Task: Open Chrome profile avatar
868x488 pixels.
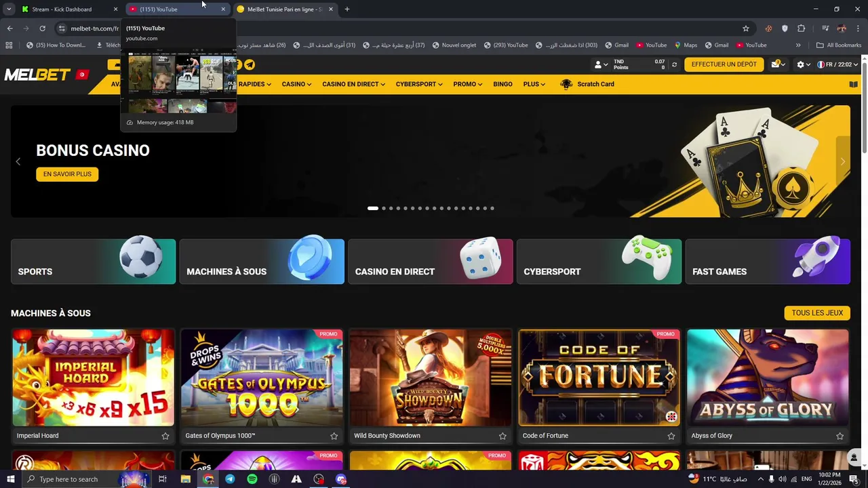Action: click(x=842, y=28)
